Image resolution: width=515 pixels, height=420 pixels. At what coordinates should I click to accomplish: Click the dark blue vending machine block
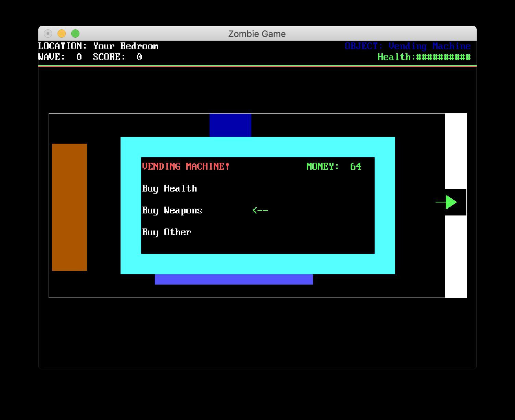click(230, 125)
